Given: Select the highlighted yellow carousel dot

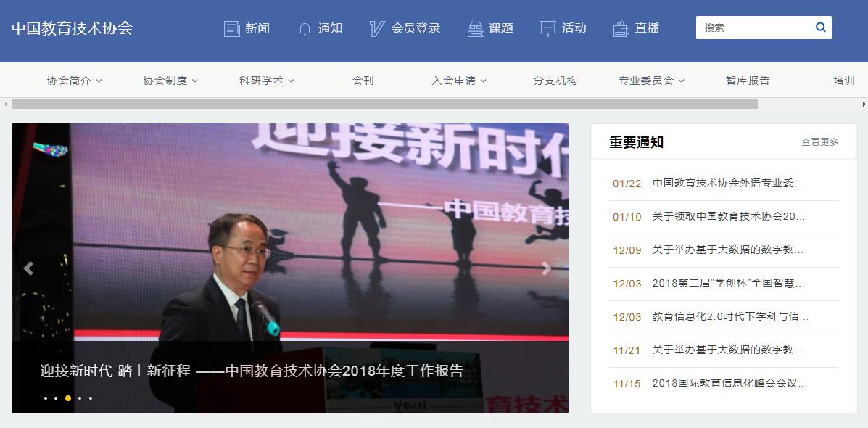Looking at the screenshot, I should click(68, 398).
